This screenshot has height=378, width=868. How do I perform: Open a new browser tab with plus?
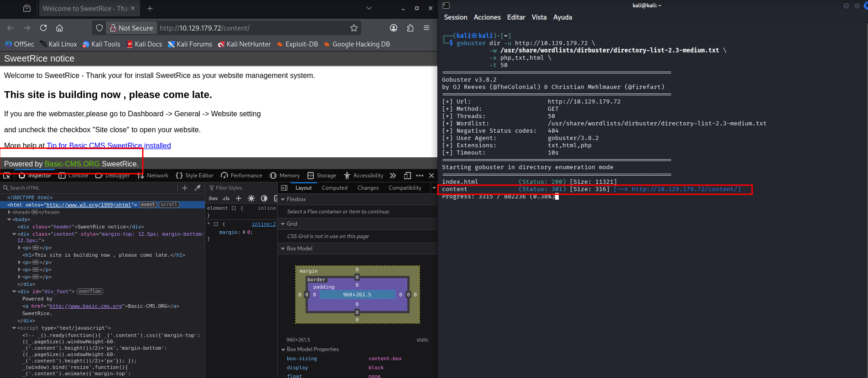(150, 8)
